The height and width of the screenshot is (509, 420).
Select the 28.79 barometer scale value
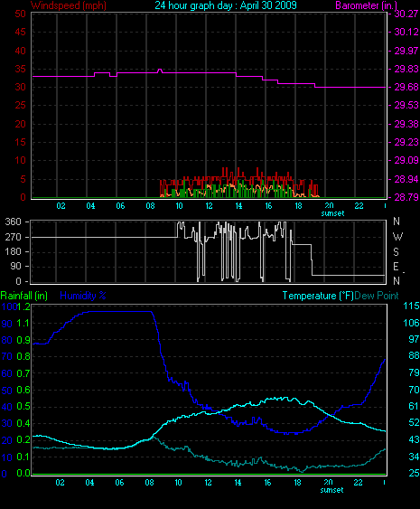pos(406,197)
